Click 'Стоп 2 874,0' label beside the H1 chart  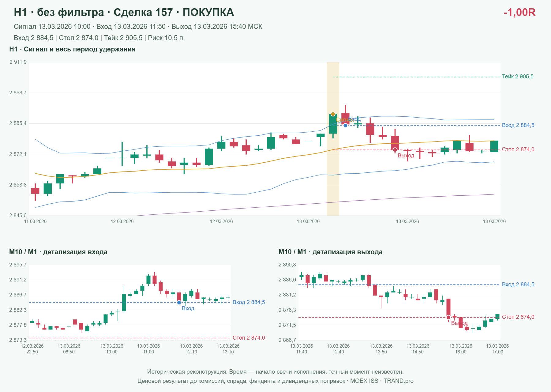518,149
